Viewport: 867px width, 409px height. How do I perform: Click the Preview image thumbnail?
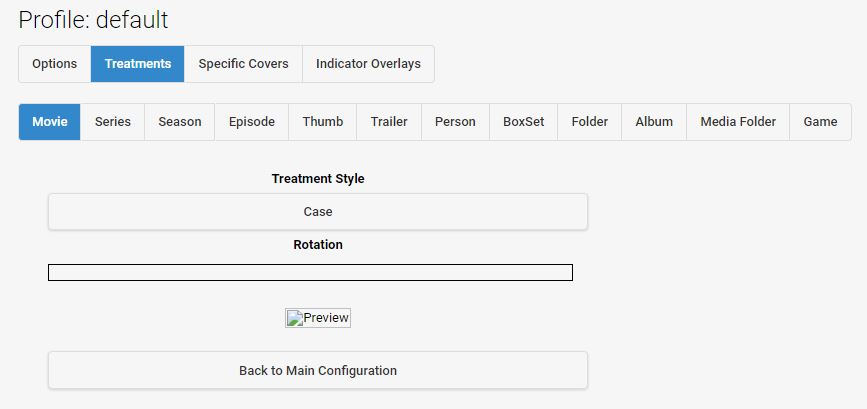pyautogui.click(x=318, y=318)
